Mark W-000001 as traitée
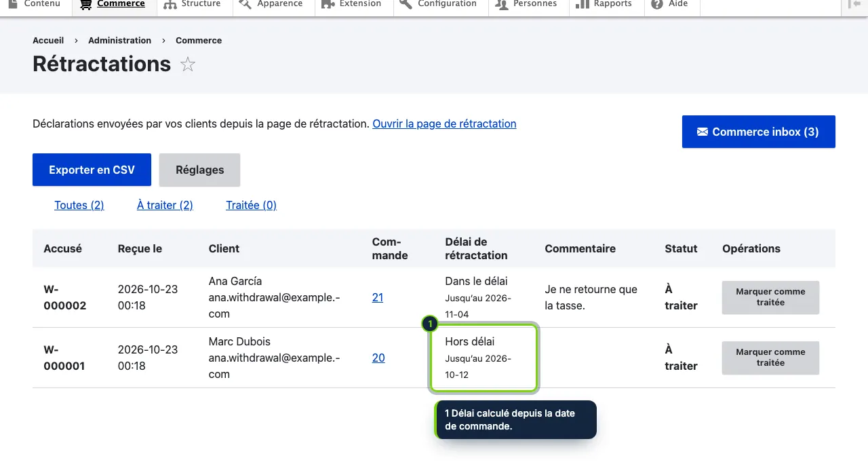868x475 pixels. coord(770,358)
